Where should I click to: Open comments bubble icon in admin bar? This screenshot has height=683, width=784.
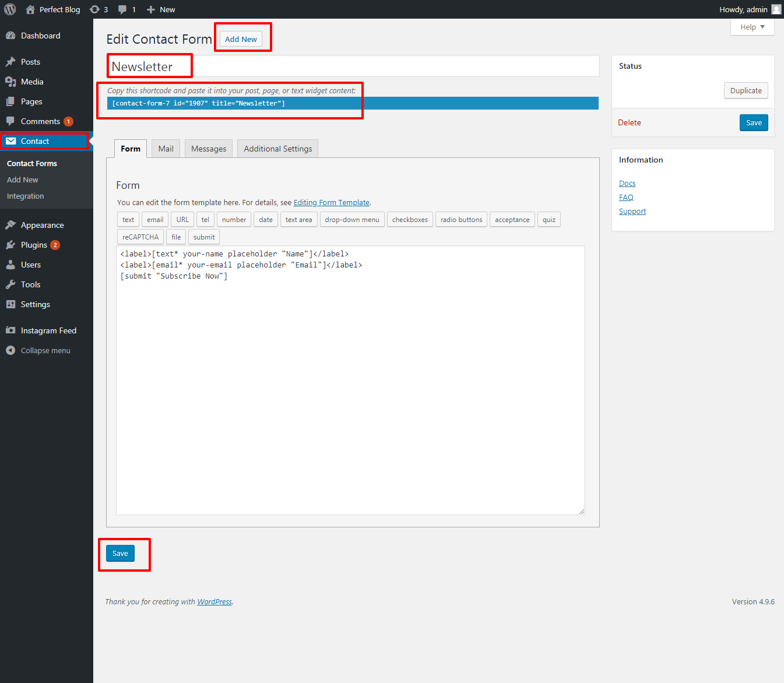tap(122, 9)
